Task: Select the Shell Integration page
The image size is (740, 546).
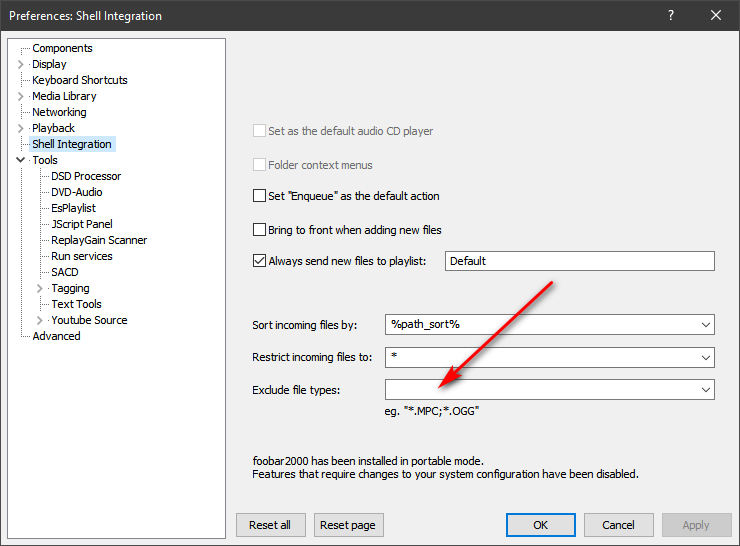Action: coord(72,144)
